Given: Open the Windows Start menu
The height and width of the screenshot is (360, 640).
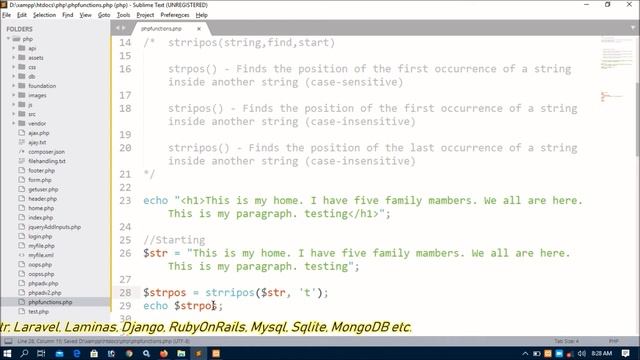Looking at the screenshot, I should [x=7, y=353].
